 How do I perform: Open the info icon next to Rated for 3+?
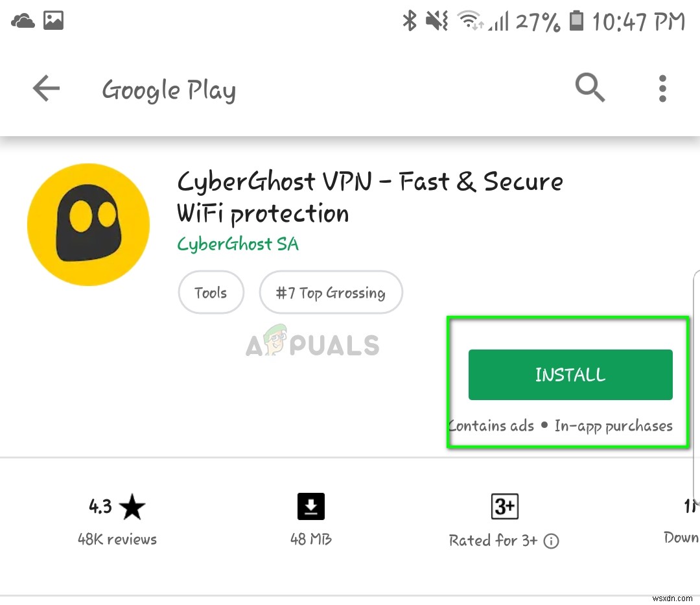coord(550,541)
